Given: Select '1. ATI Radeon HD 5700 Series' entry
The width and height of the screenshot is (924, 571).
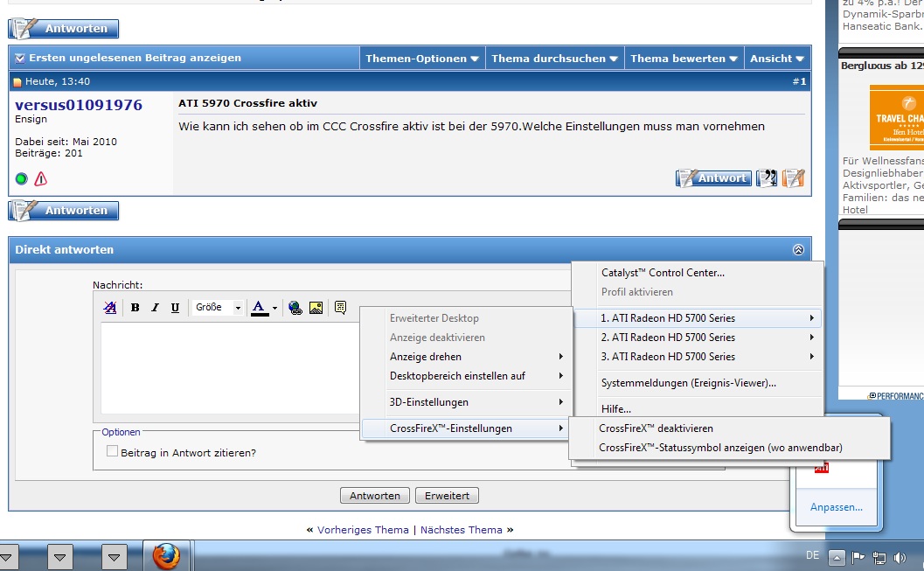Looking at the screenshot, I should click(x=698, y=318).
